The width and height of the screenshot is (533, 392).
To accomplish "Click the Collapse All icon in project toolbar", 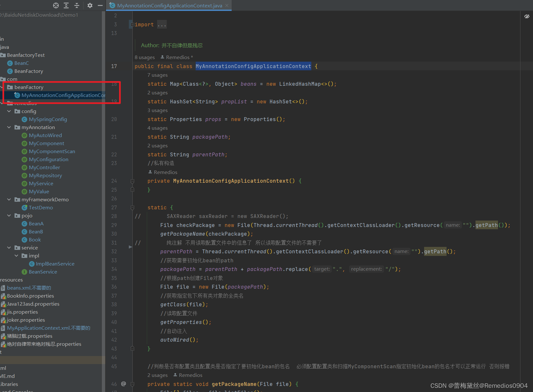I will pos(77,5).
